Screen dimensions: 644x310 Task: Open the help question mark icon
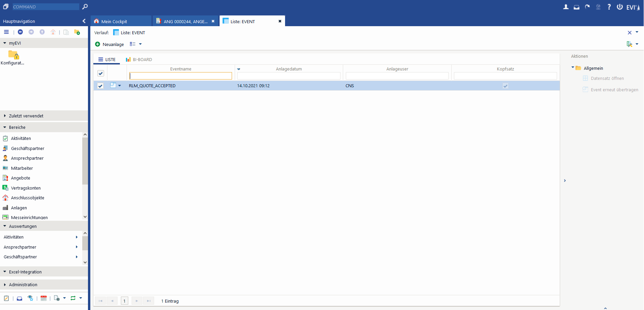point(609,7)
